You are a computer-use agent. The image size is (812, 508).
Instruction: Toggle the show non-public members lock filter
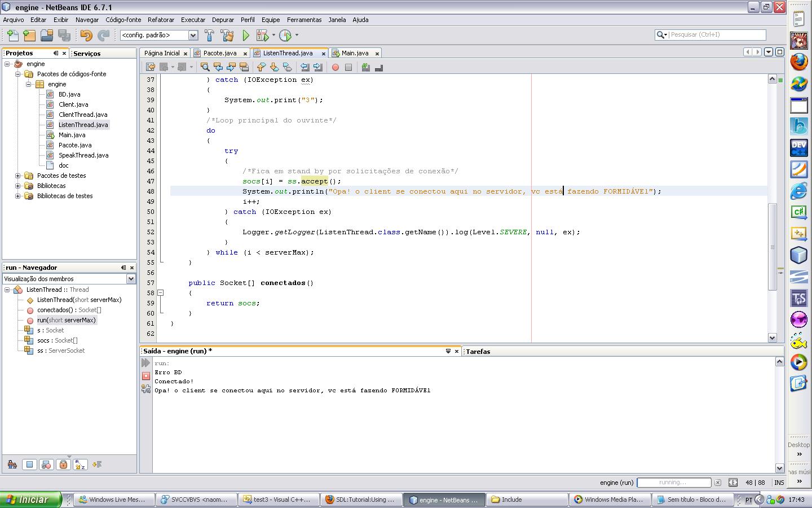63,465
